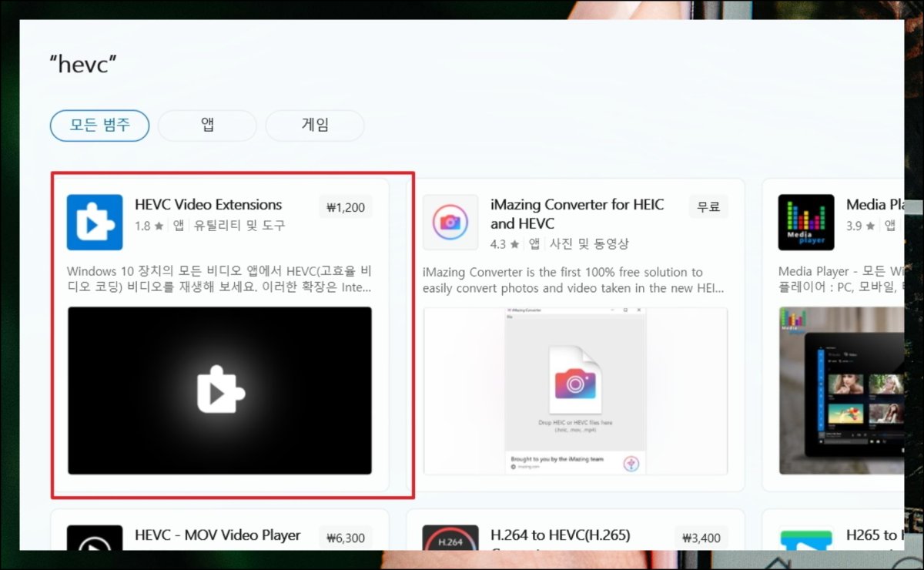Click the H.264 to HEVC(H.265) title
Image resolution: width=924 pixels, height=570 pixels.
(x=560, y=535)
